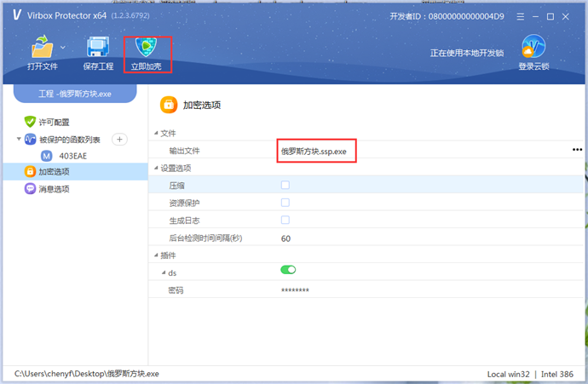Open the dropdown arrow beside 打开文件
Viewport: 588px width, 384px height.
click(x=63, y=48)
